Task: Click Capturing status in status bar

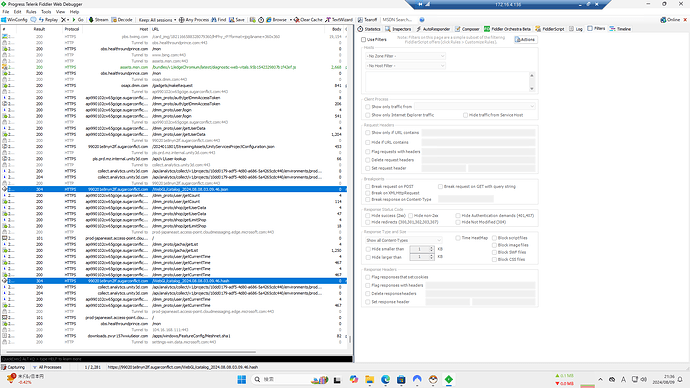Action: 13,367
